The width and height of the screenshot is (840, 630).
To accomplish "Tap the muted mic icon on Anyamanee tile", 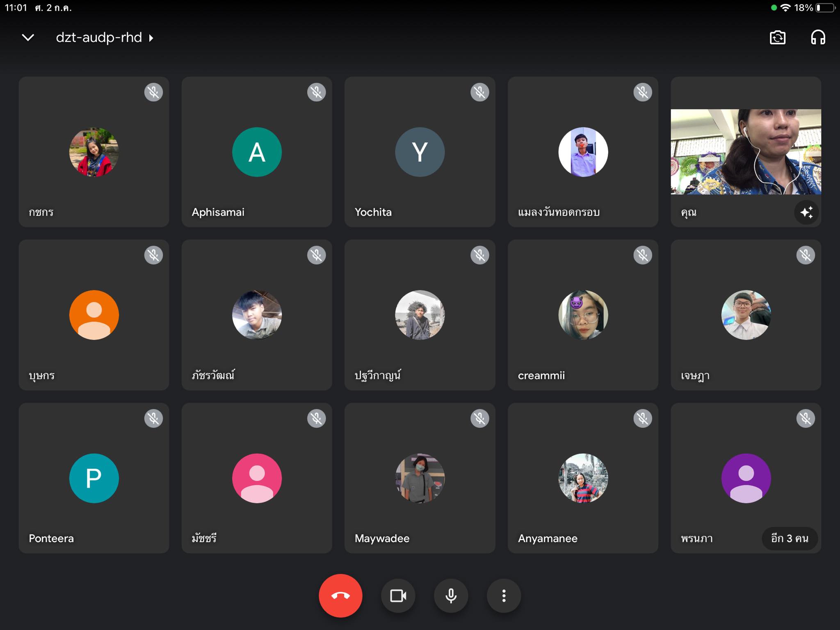I will pos(642,418).
